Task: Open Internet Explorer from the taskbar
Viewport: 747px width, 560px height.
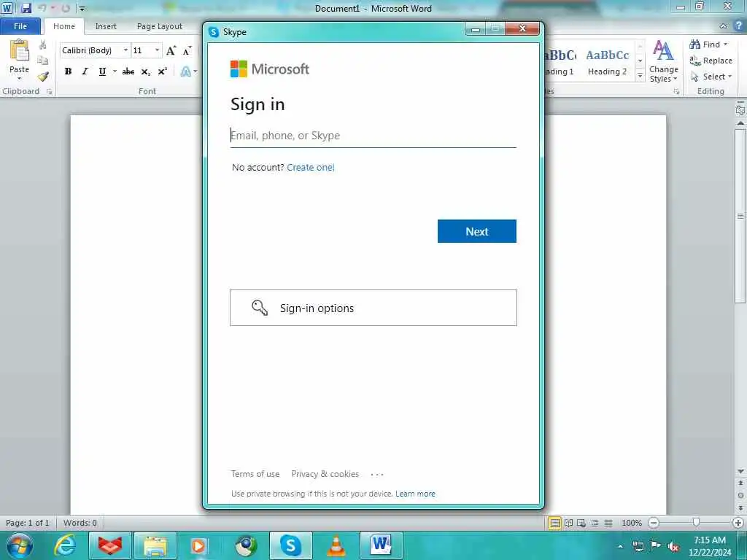Action: click(64, 545)
